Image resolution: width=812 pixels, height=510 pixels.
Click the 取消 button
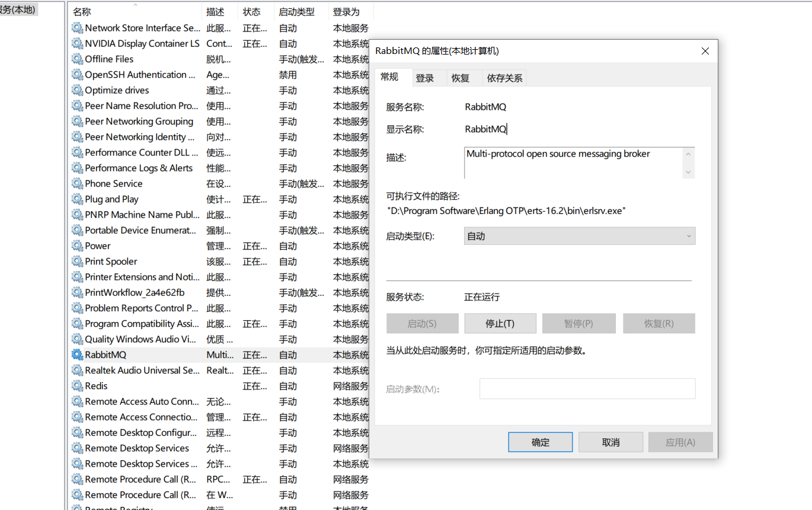[x=610, y=442]
